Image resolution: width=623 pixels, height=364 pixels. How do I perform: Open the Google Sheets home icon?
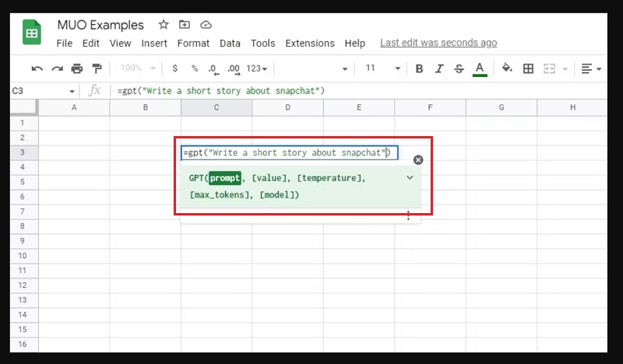[32, 32]
